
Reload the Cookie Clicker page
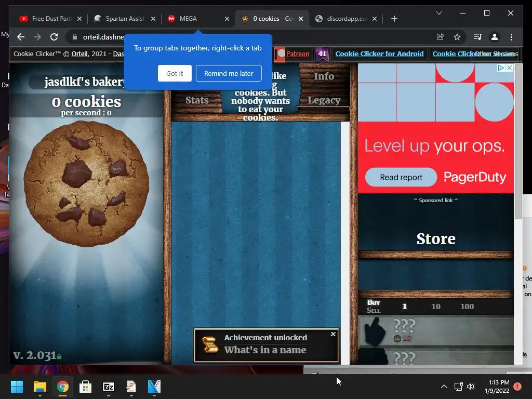(x=54, y=37)
